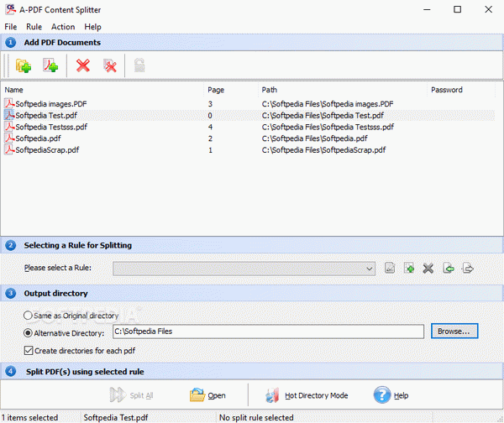The height and width of the screenshot is (423, 504).
Task: Click path C:\Softpedia Files\Softpedia.pdf
Action: tap(315, 138)
